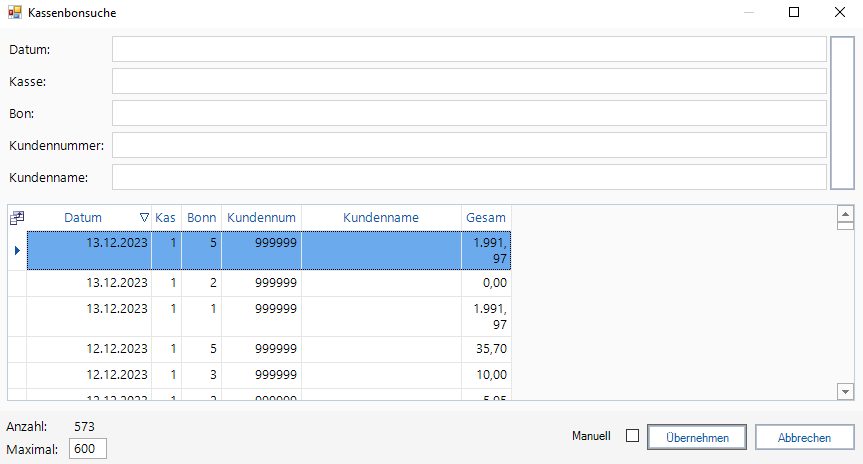
Task: Click the Kassenbonsuche window title icon
Action: (14, 13)
